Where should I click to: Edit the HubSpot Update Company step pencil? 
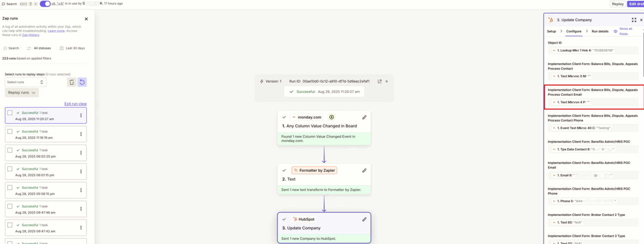[364, 219]
